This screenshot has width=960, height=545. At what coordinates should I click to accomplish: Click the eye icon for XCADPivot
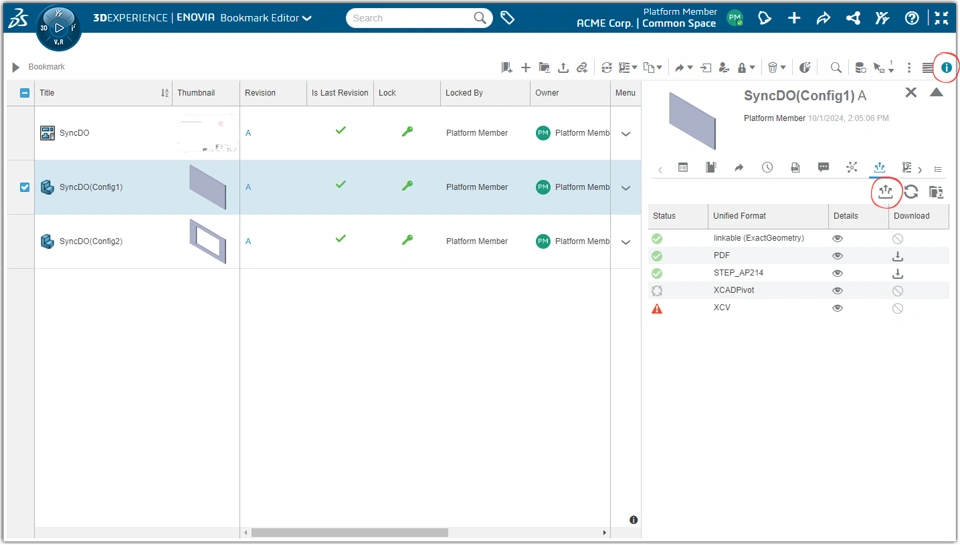pyautogui.click(x=837, y=290)
